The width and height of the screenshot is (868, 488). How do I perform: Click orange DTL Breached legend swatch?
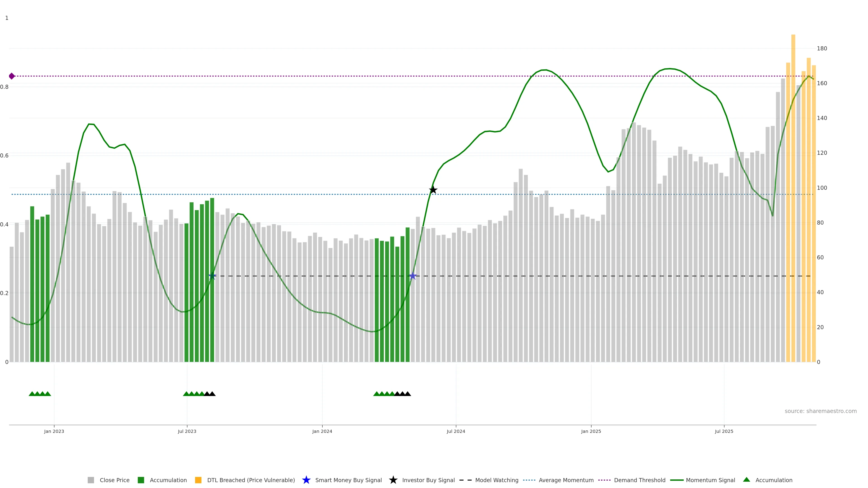pos(198,480)
